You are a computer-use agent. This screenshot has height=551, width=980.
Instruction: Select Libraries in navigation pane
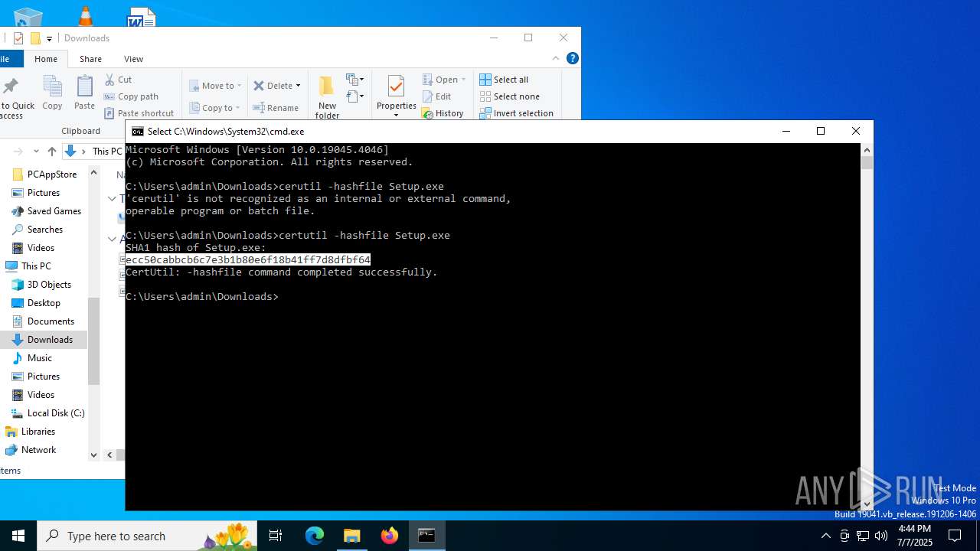point(38,432)
